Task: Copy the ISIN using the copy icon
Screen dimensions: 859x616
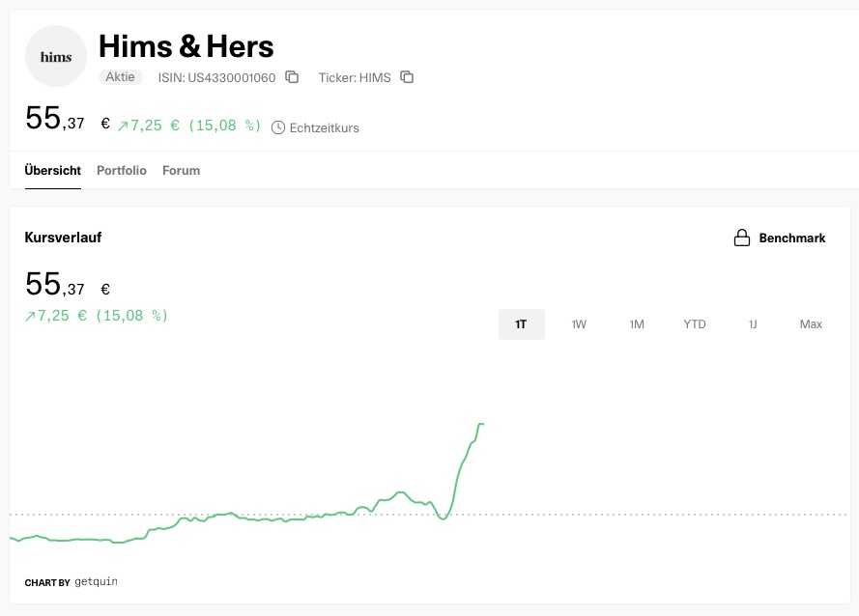Action: tap(292, 77)
